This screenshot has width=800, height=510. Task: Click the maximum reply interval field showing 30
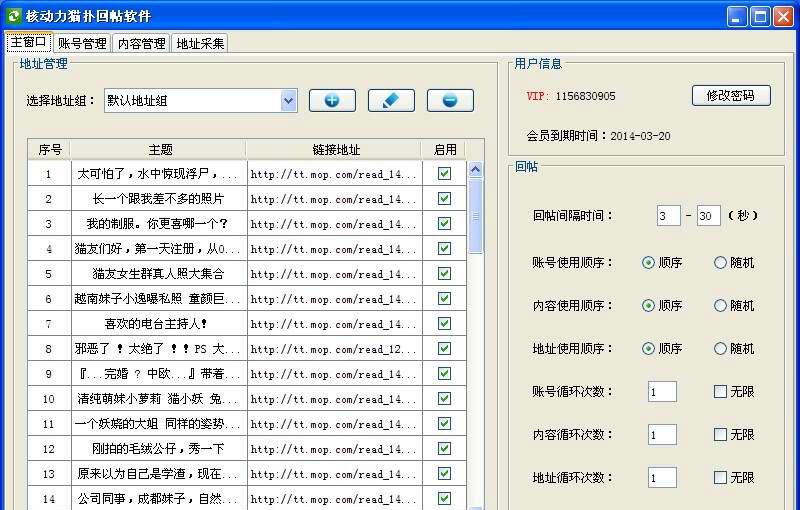click(709, 216)
